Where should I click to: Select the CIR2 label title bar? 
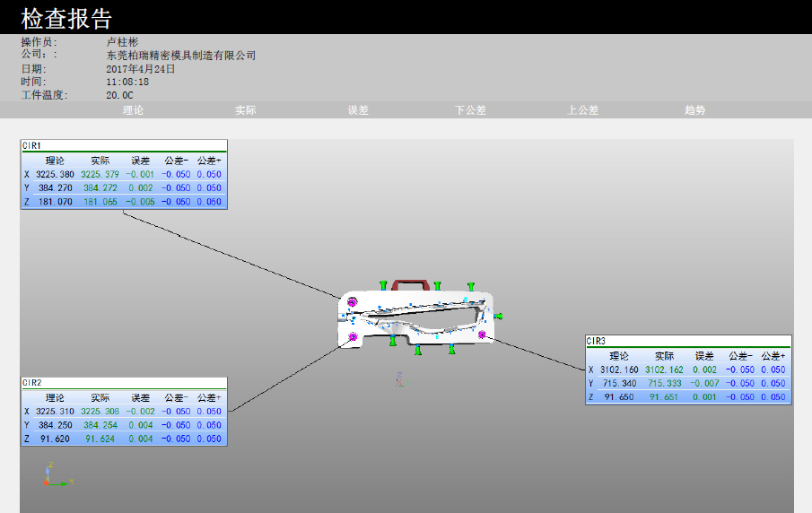(124, 382)
